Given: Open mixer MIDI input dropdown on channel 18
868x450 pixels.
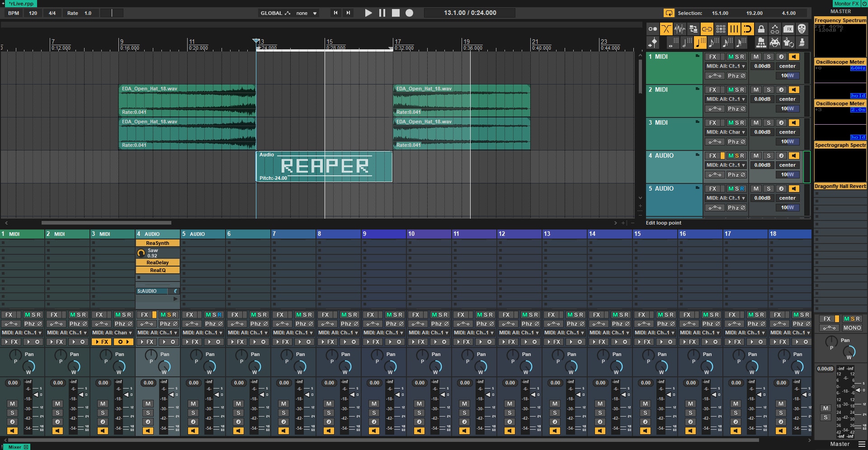Looking at the screenshot, I should point(791,333).
